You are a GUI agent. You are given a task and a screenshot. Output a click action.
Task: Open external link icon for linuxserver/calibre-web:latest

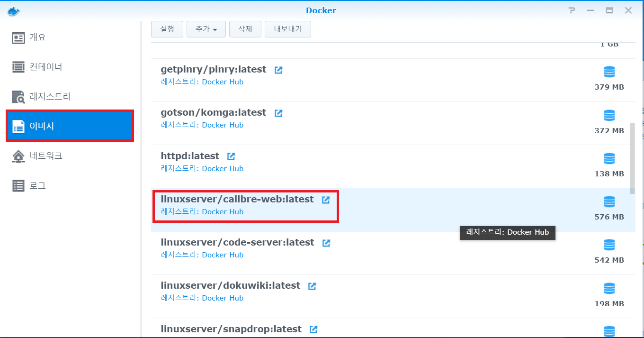326,200
